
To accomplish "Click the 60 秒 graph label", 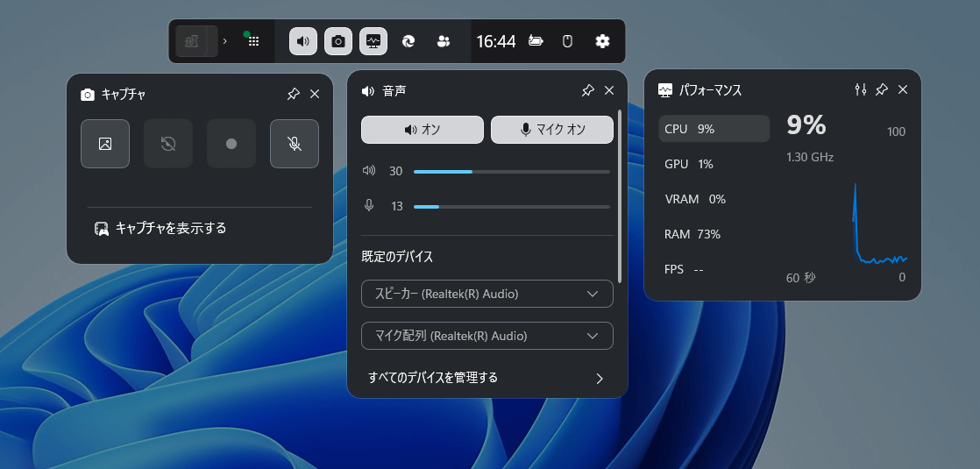I will pyautogui.click(x=800, y=278).
